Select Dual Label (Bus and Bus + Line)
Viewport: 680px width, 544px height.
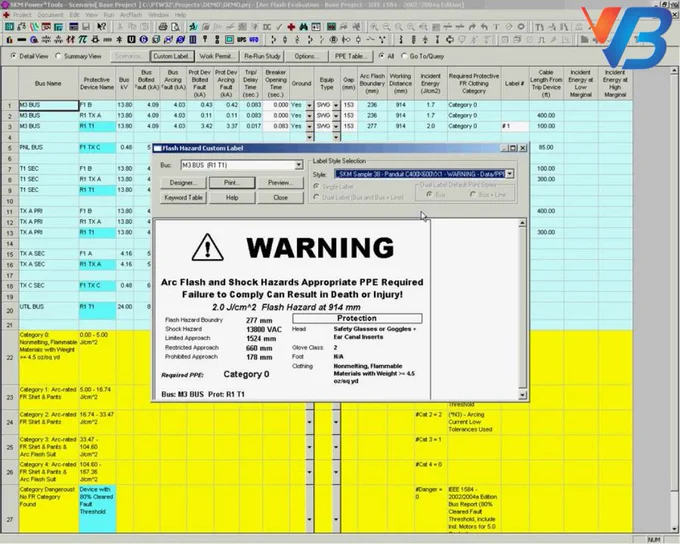pyautogui.click(x=316, y=197)
